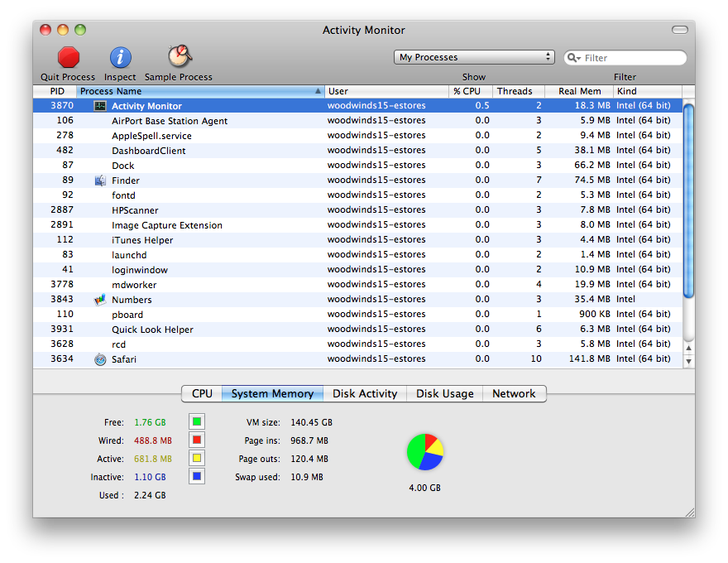Click the Numbers app icon beside PID 3843

pyautogui.click(x=99, y=299)
